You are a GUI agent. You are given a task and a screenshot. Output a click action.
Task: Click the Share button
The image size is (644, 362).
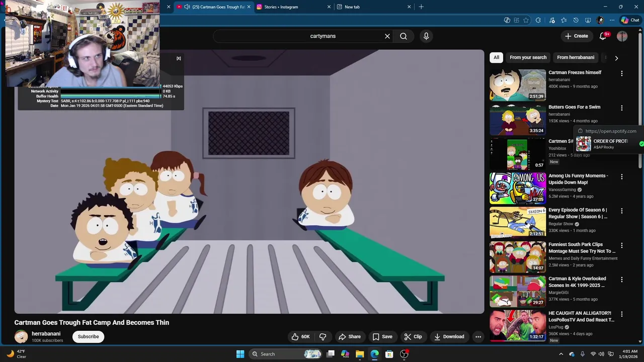[350, 337]
